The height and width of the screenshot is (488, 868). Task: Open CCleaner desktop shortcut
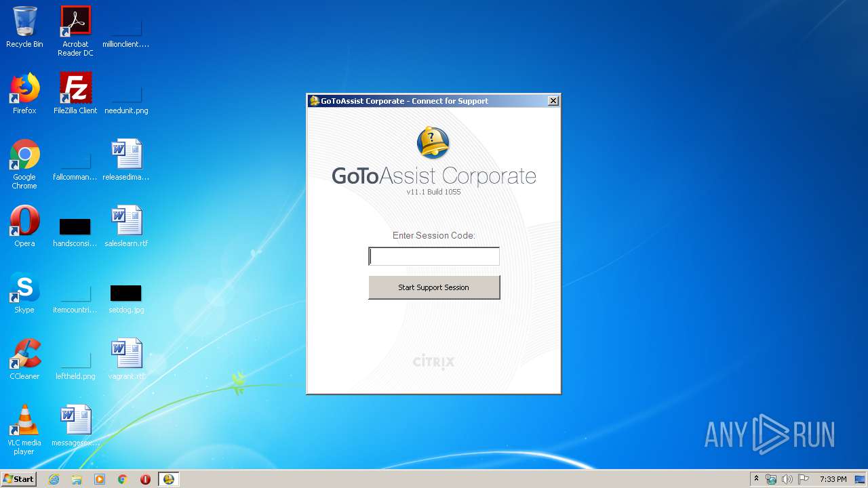(x=24, y=359)
